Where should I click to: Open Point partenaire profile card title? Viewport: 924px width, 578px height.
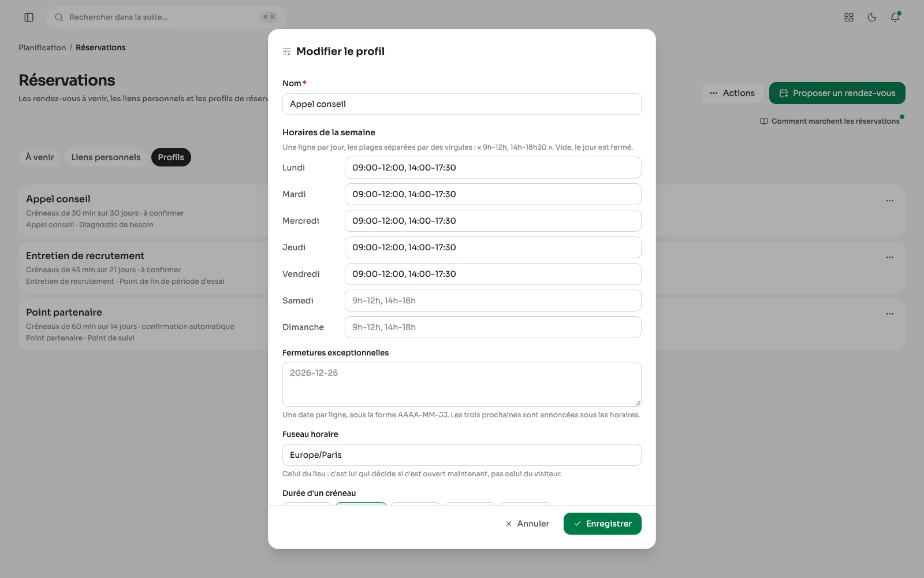[x=64, y=312]
